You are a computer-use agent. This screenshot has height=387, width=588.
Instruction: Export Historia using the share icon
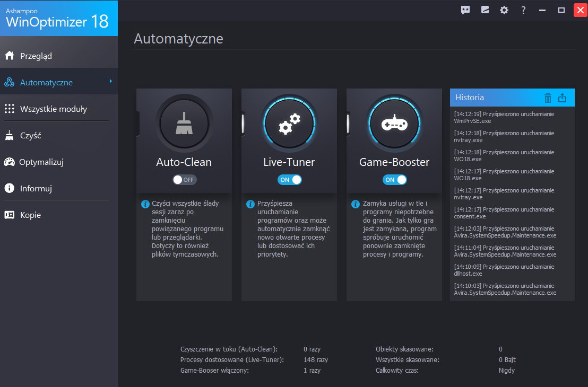pyautogui.click(x=562, y=98)
